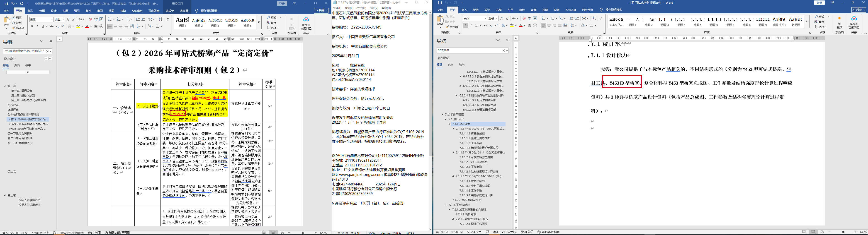
Task: Close the 导航 pane in the 集中采购 Word window
Action: point(51,41)
